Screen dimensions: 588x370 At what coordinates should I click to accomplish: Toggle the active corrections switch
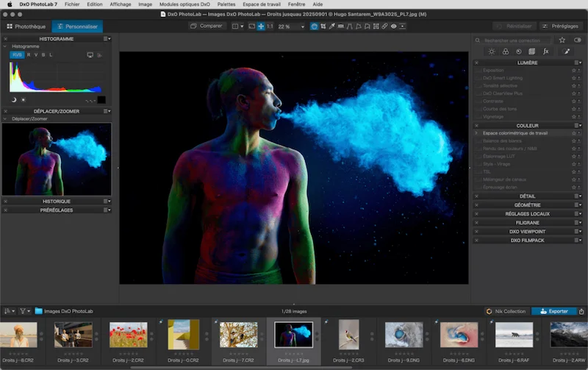point(576,40)
